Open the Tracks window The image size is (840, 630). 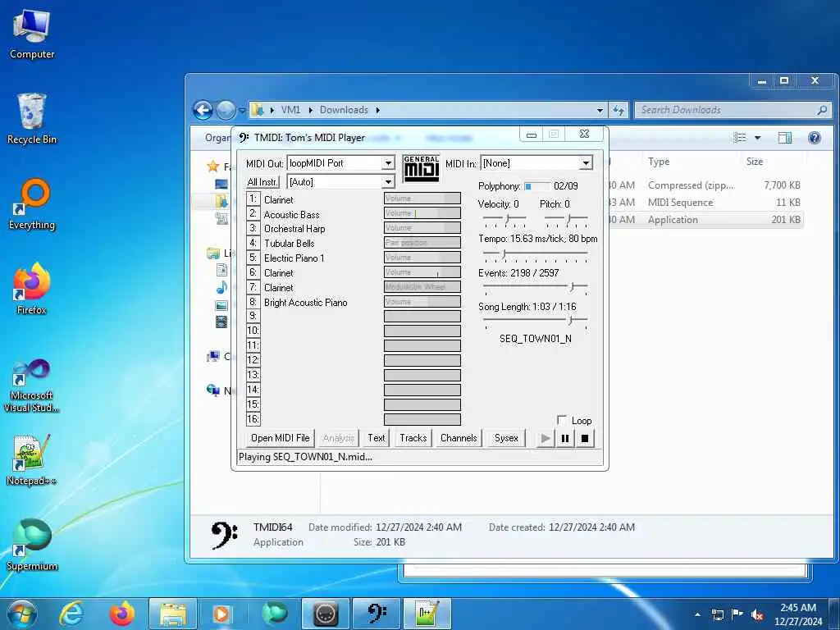[413, 438]
